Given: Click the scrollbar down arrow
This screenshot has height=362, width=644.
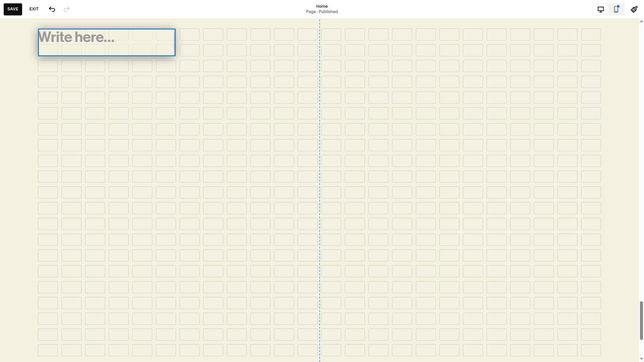Looking at the screenshot, I should [x=641, y=358].
